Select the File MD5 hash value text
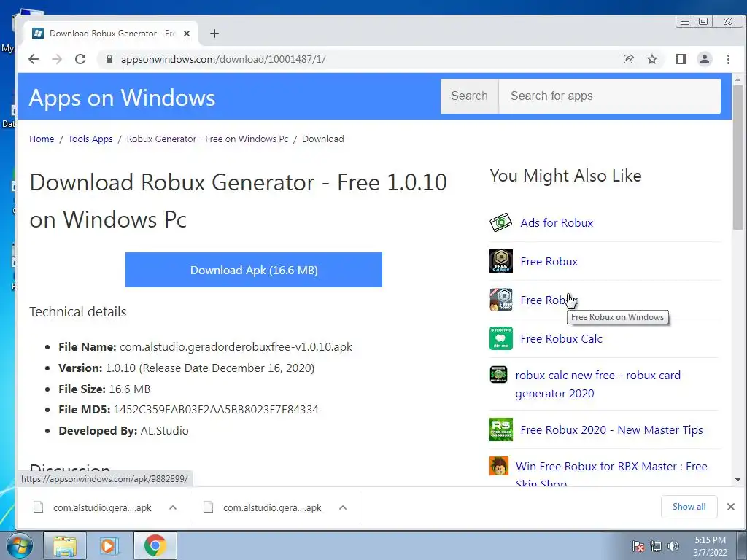The height and width of the screenshot is (560, 747). (x=216, y=410)
